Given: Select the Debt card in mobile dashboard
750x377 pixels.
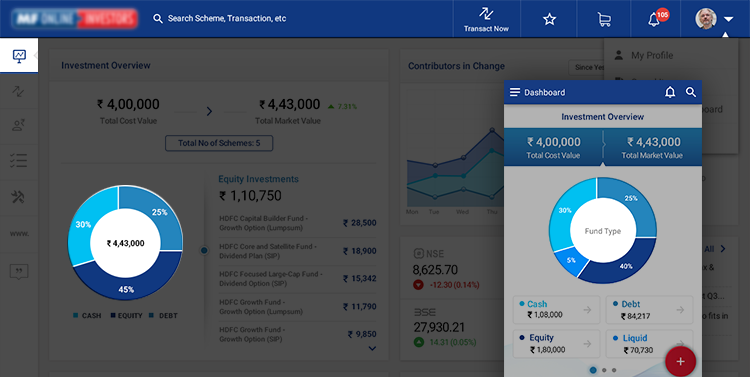Looking at the screenshot, I should coord(649,310).
